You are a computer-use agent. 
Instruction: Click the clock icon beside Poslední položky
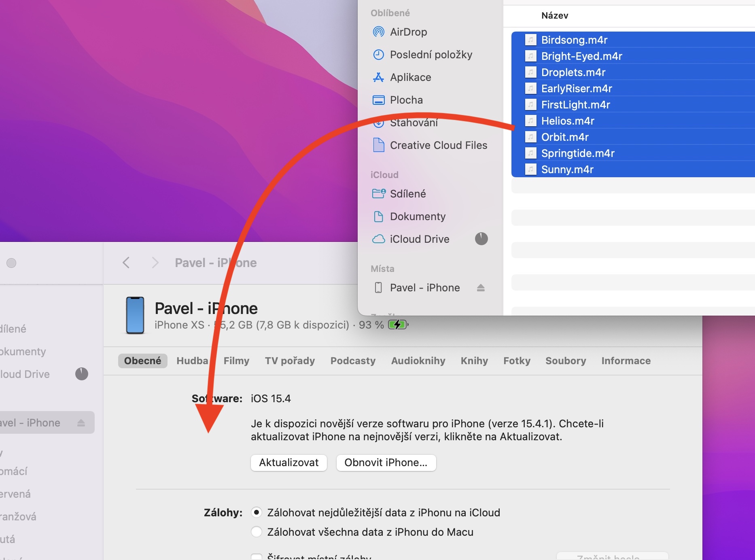pyautogui.click(x=378, y=55)
